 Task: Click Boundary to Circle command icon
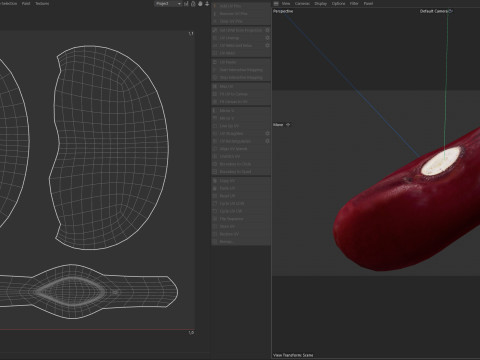coord(215,164)
